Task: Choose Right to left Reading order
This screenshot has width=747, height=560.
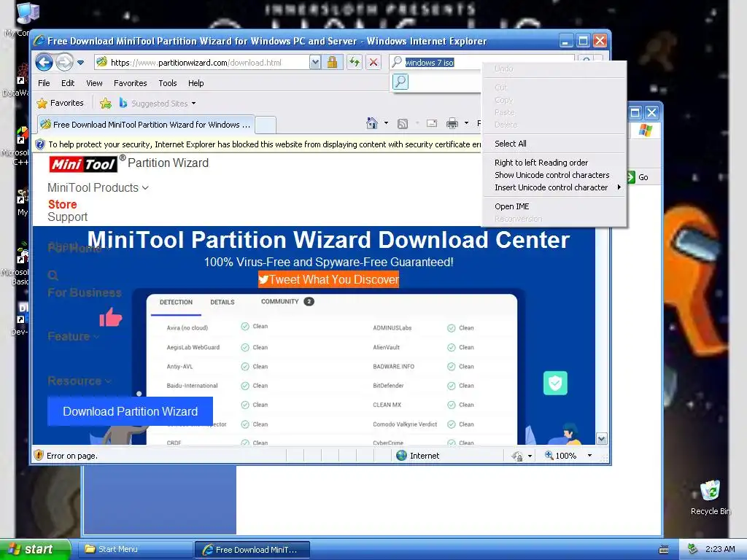Action: [554, 163]
